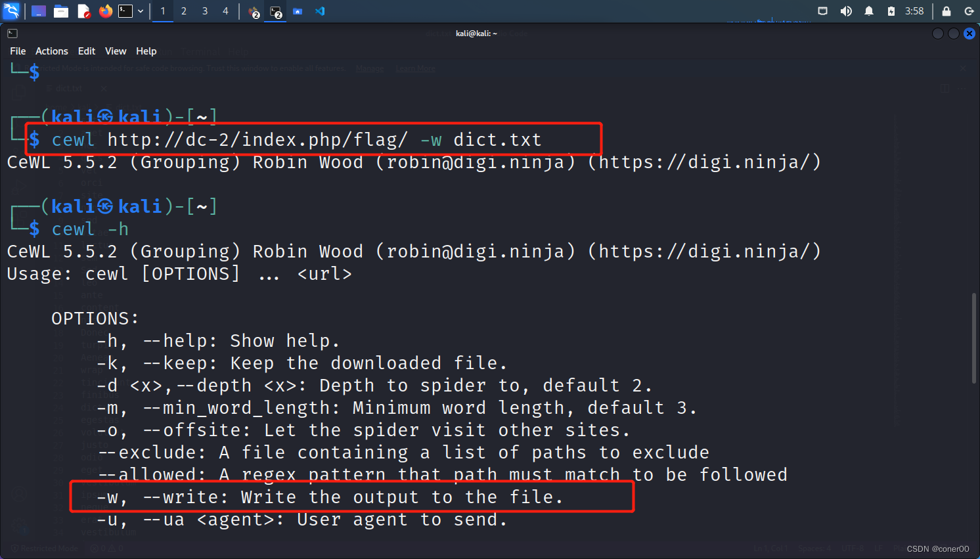Close the kali@kali terminal window

pyautogui.click(x=969, y=34)
